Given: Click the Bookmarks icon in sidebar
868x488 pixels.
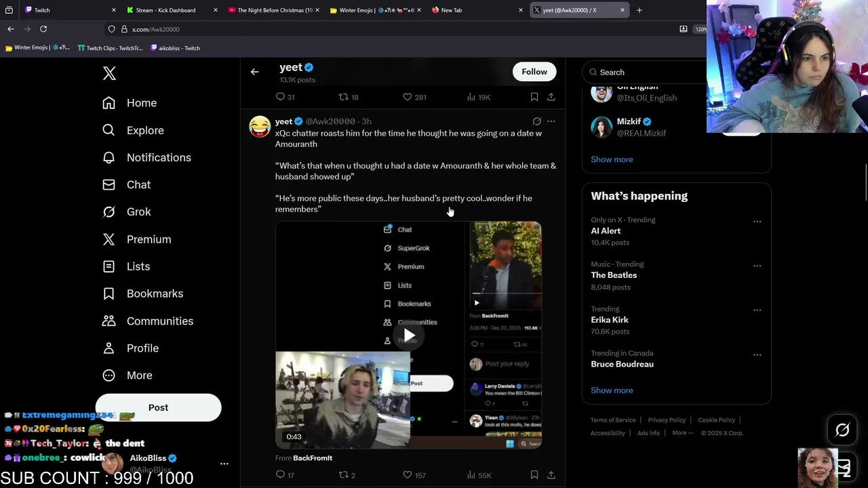Looking at the screenshot, I should coord(108,293).
